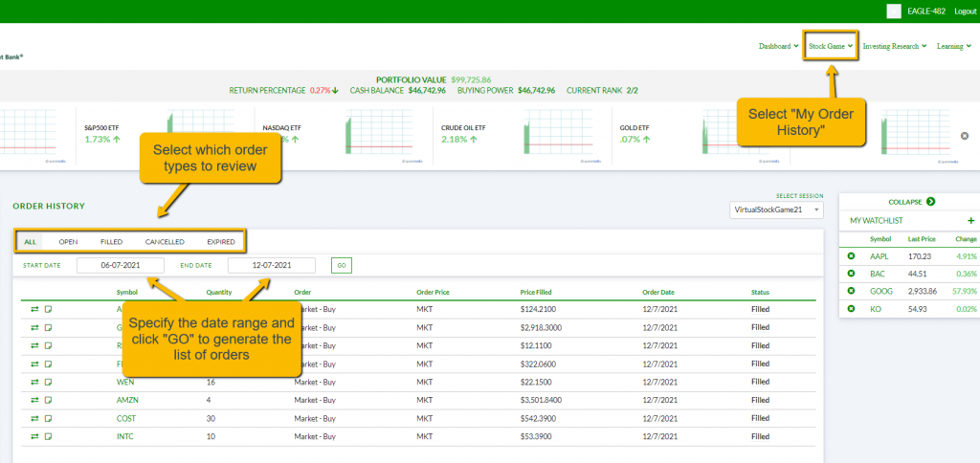Screen dimensions: 980x463
Task: Expand the Stock Game menu
Action: point(831,46)
